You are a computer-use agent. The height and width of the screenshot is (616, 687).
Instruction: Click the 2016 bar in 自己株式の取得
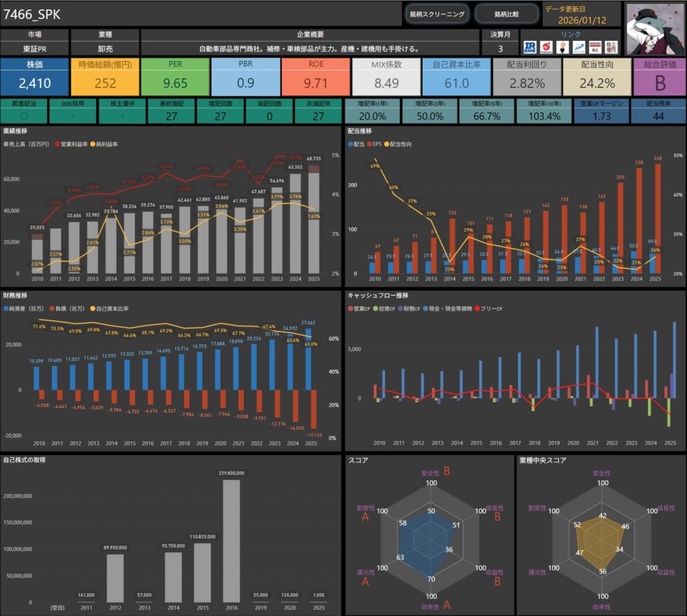[231, 541]
